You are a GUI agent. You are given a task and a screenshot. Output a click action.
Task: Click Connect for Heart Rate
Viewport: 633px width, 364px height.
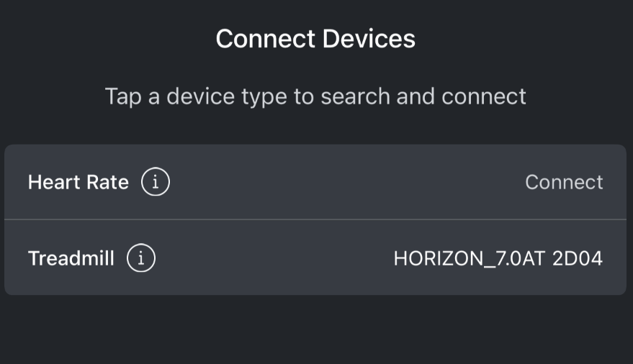(x=564, y=182)
